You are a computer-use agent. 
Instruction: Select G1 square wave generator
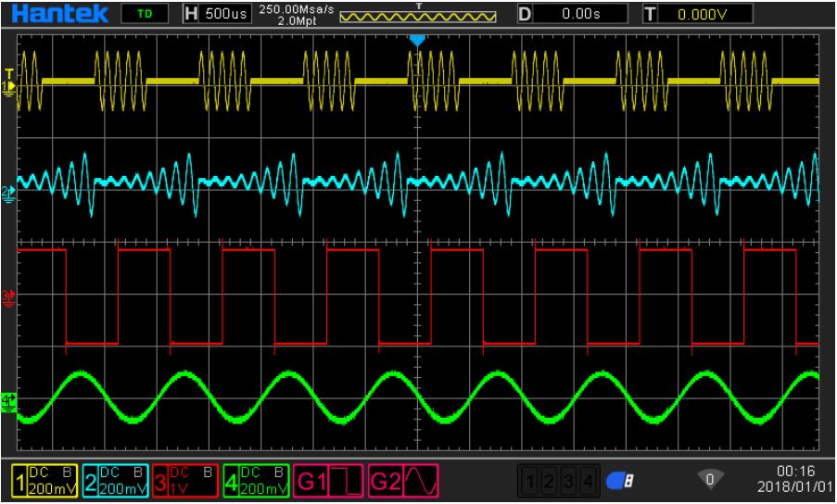329,481
